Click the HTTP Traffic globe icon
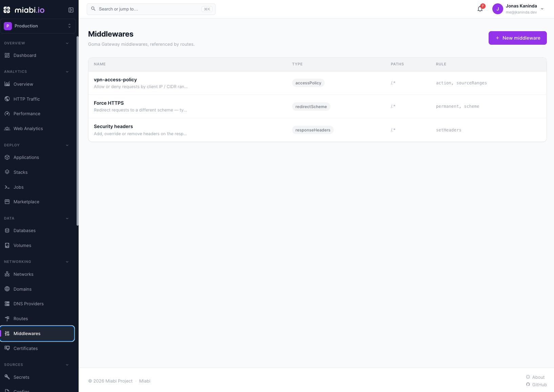 7,99
